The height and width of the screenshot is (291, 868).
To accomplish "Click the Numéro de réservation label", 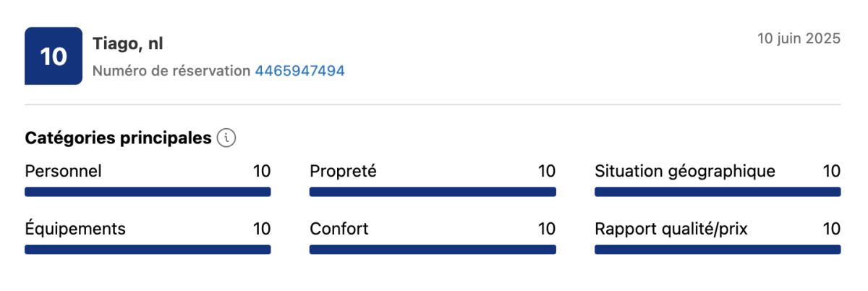I will click(171, 71).
